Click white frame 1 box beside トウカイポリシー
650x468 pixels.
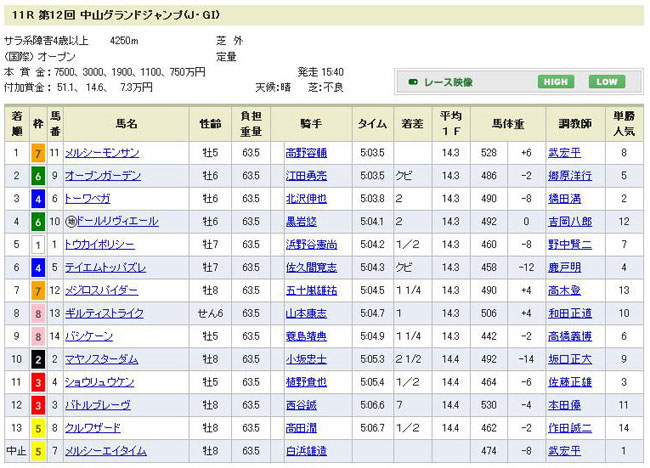coord(36,244)
